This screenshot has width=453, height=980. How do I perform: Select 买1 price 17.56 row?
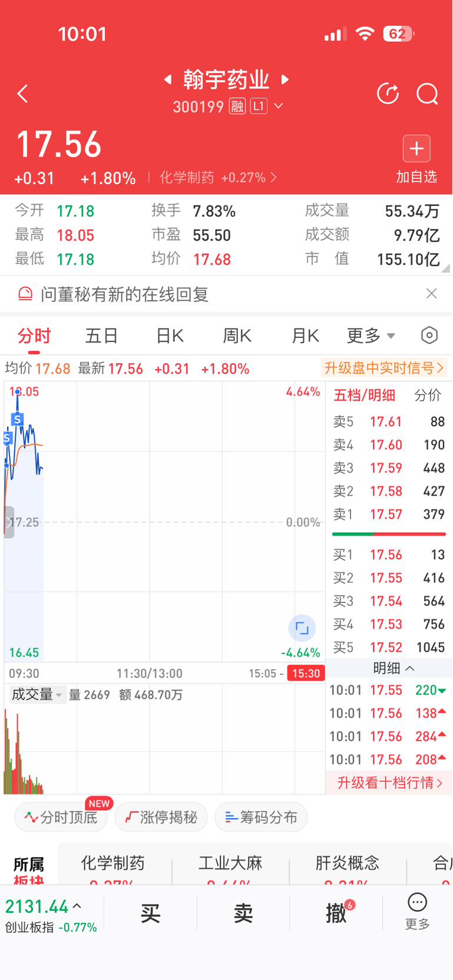tap(389, 554)
